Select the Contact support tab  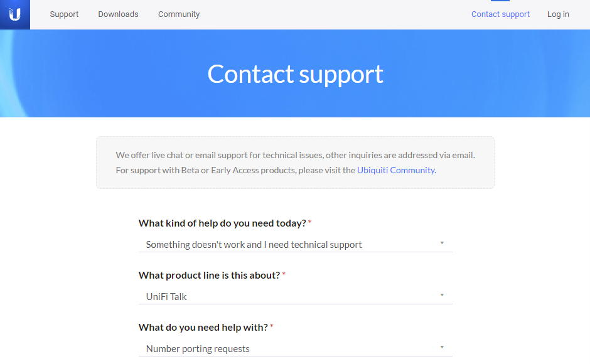click(500, 14)
